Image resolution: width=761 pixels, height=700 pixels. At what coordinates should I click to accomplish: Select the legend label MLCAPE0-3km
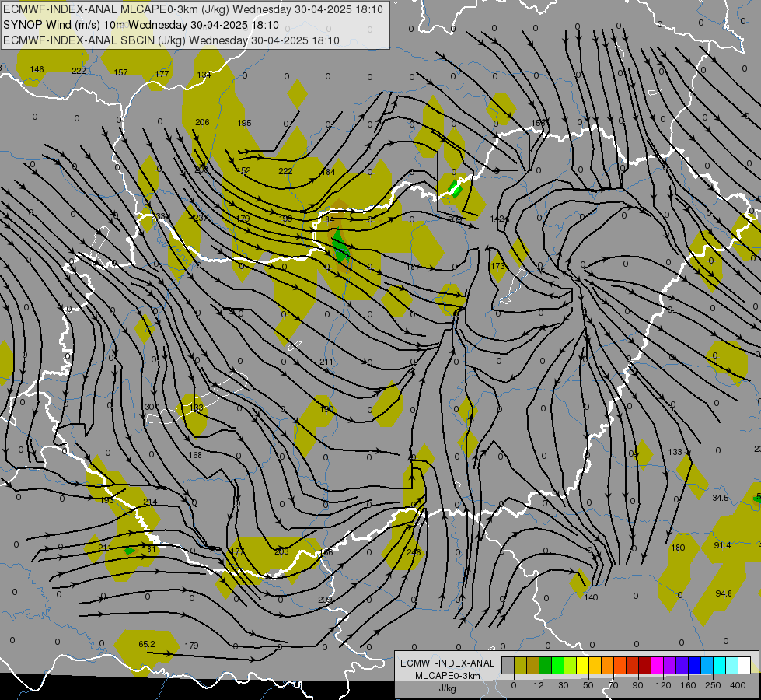click(448, 676)
